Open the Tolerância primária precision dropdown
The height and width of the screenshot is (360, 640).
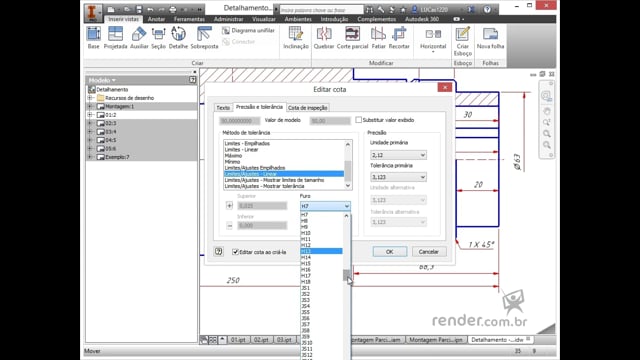pyautogui.click(x=398, y=177)
